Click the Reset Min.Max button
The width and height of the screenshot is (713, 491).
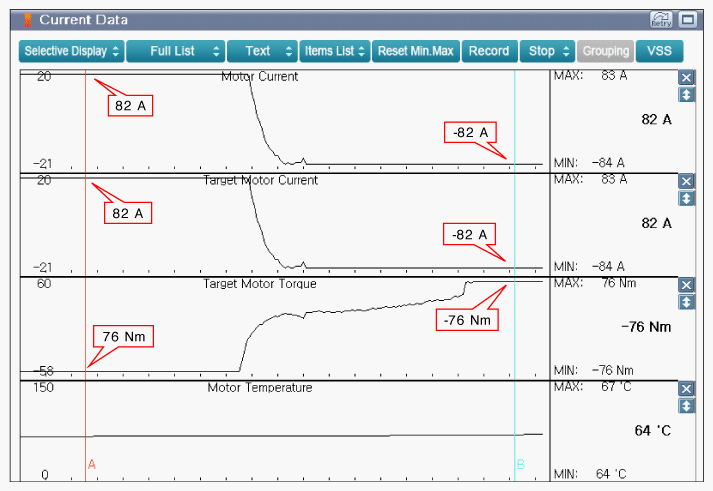416,51
